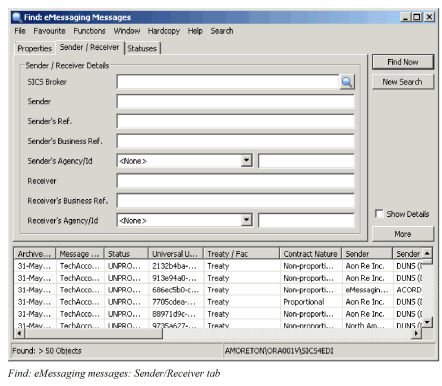Screen dimensions: 442x386
Task: Open the Functions menu
Action: [x=89, y=31]
